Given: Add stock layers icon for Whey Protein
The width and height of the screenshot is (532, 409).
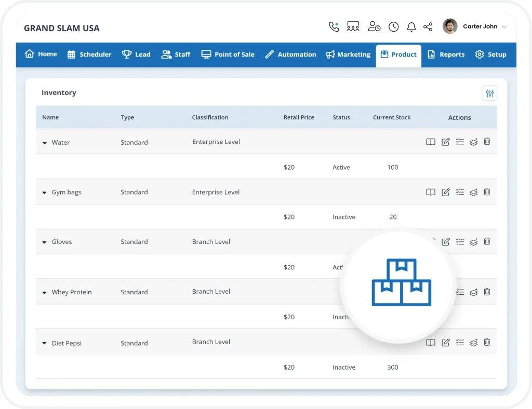Looking at the screenshot, I should (x=474, y=292).
